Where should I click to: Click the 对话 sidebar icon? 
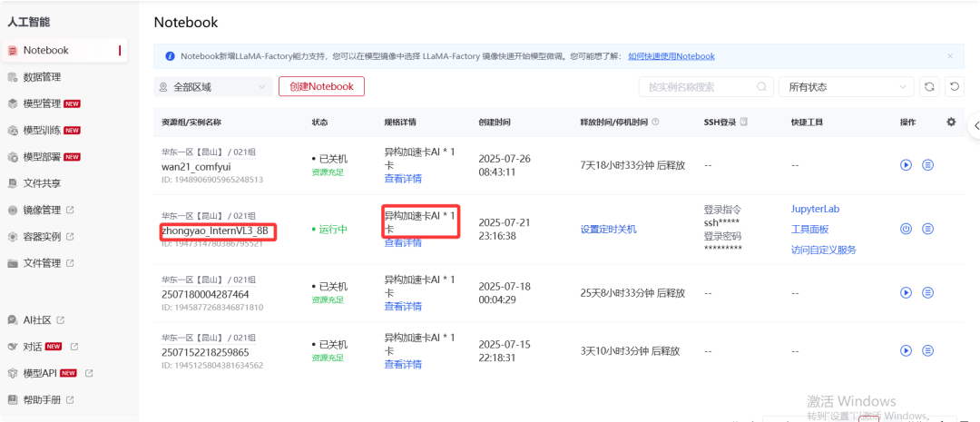click(x=13, y=347)
